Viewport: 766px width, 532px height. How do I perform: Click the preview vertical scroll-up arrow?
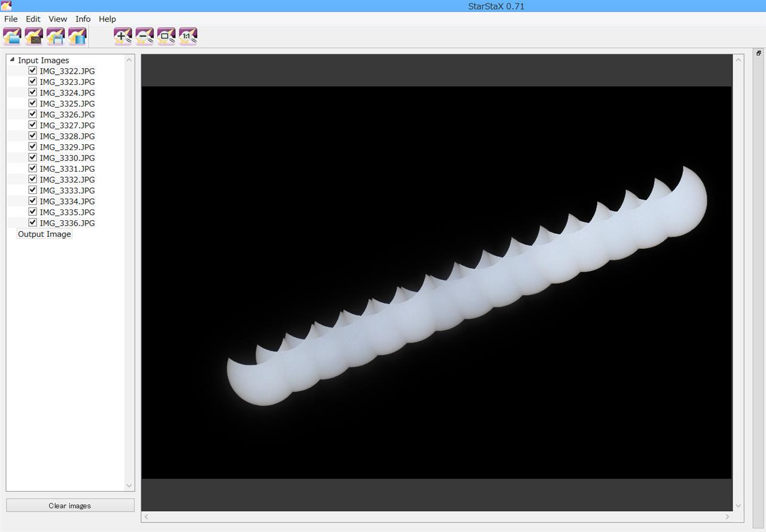coord(738,60)
